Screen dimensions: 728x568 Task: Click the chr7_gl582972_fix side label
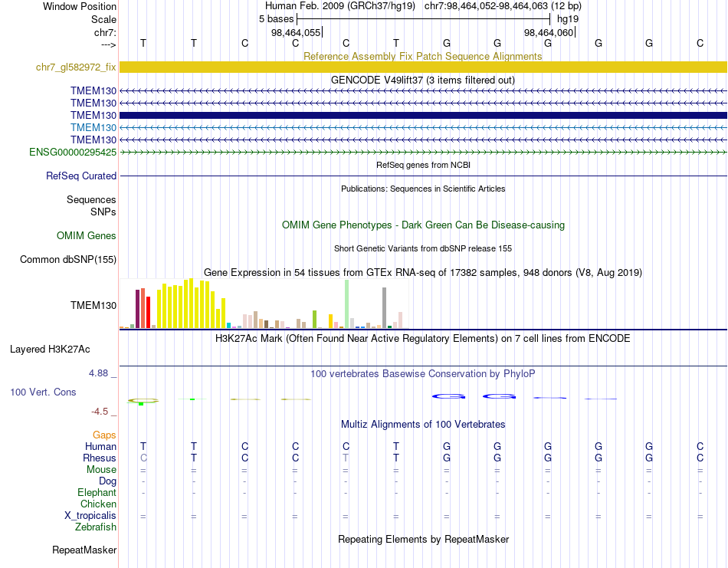click(76, 67)
